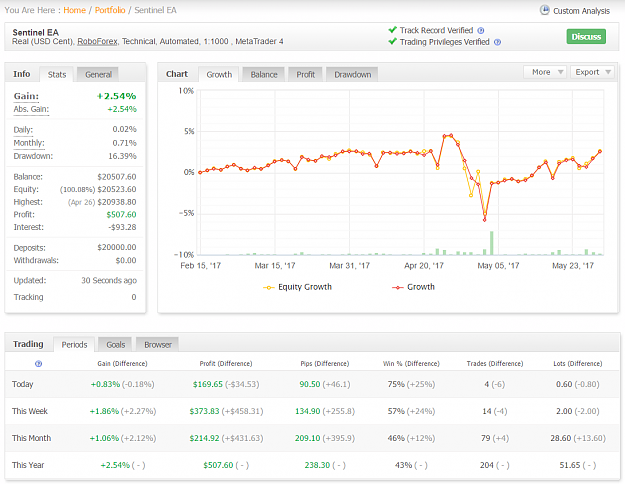Click the Profit (Difference) column header
This screenshot has width=625, height=484.
(x=226, y=364)
